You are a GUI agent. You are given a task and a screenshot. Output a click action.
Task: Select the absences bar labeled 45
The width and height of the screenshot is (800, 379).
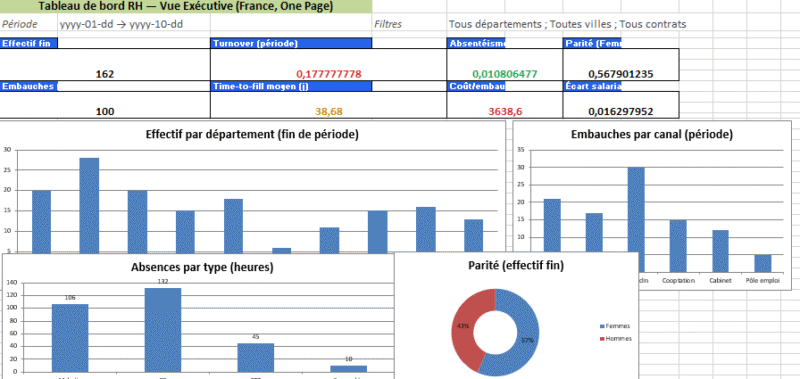[256, 358]
